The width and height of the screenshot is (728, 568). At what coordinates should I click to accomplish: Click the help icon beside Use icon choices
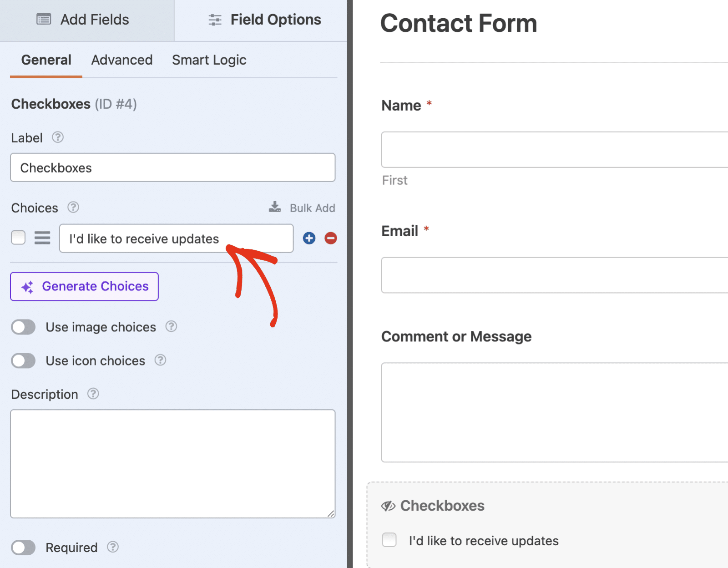[160, 360]
